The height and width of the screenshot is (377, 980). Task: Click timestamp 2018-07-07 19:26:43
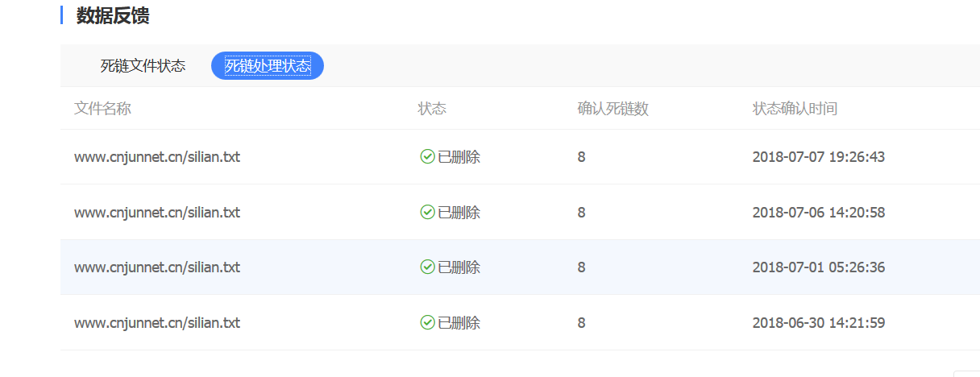point(818,157)
